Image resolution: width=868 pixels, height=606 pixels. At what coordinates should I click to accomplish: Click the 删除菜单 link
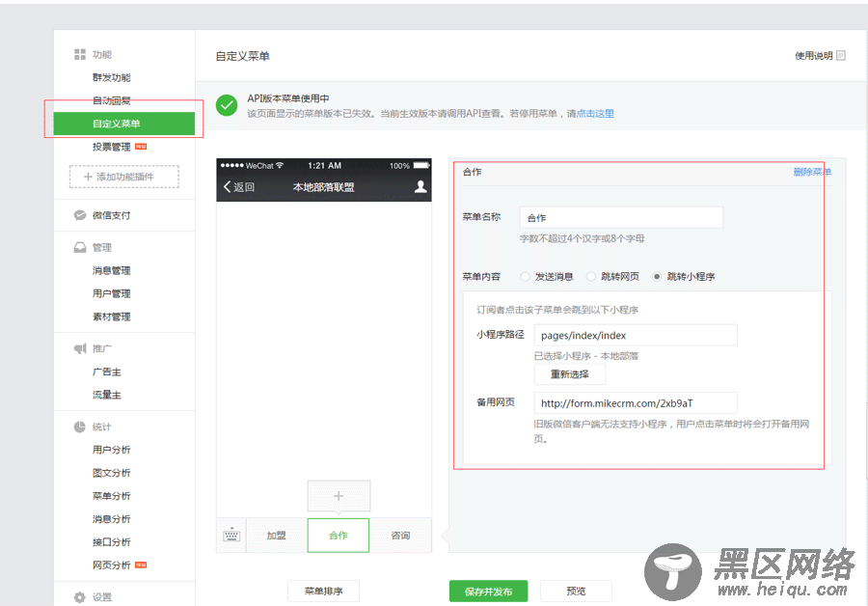pos(812,172)
